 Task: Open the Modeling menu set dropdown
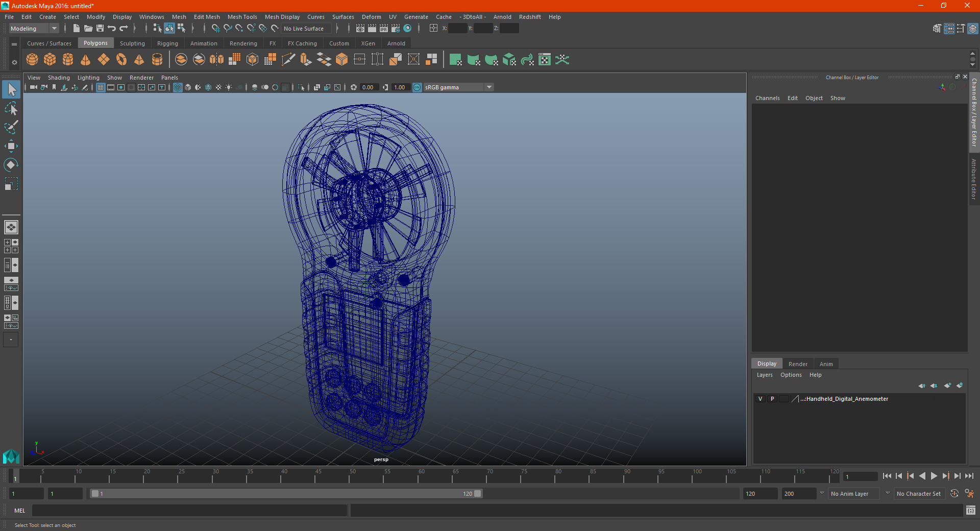click(x=34, y=29)
